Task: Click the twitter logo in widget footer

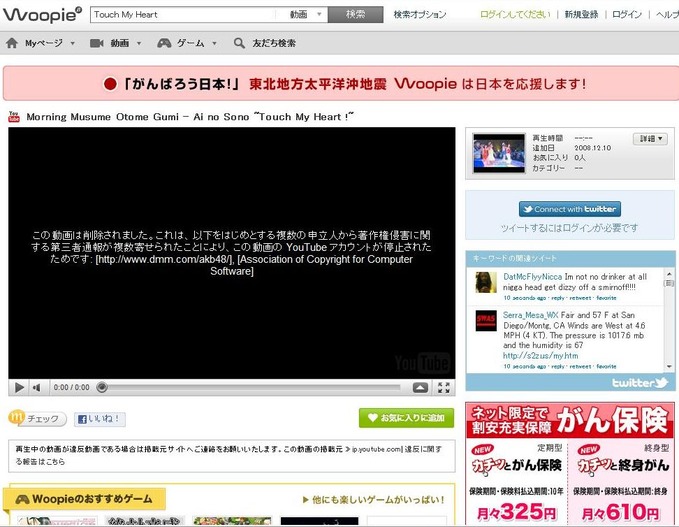Action: 640,382
